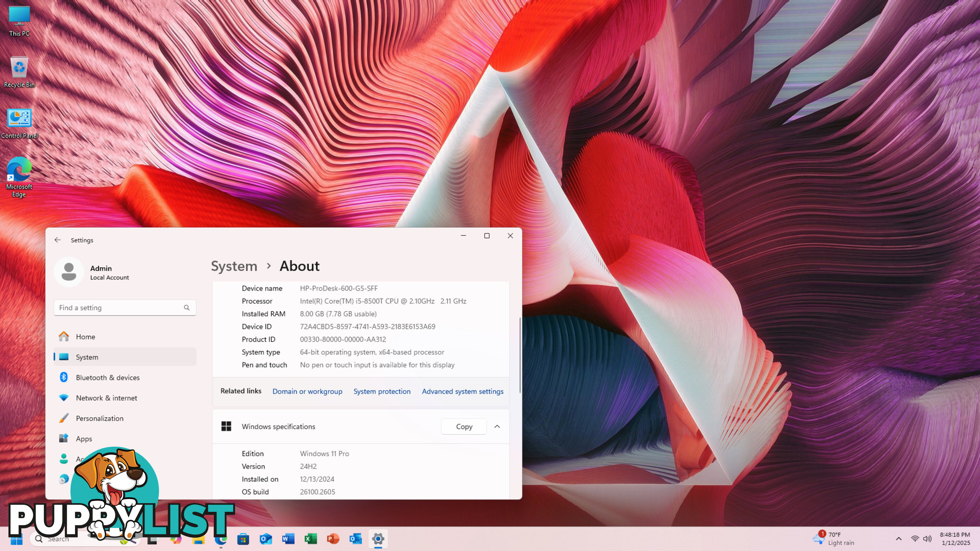
Task: Click System protection related link
Action: (382, 391)
